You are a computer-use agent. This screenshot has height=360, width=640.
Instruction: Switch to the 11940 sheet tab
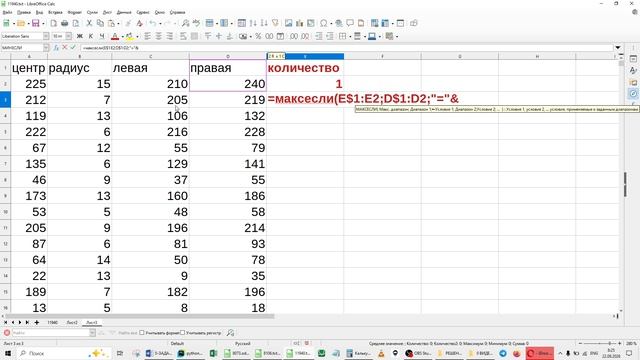52,322
